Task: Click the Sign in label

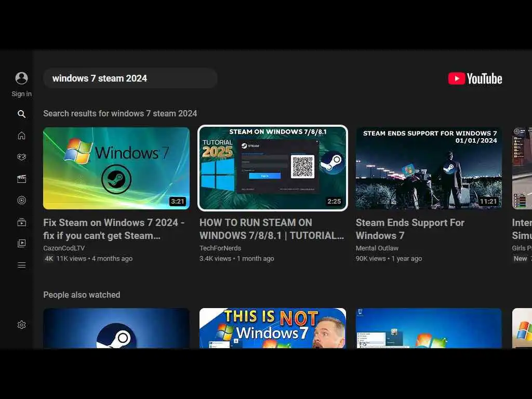Action: [x=21, y=94]
